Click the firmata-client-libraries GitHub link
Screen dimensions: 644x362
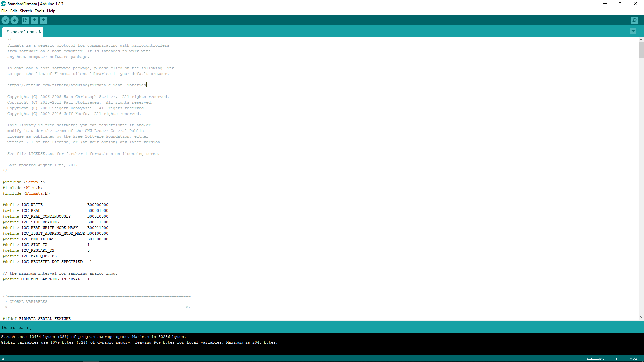76,85
